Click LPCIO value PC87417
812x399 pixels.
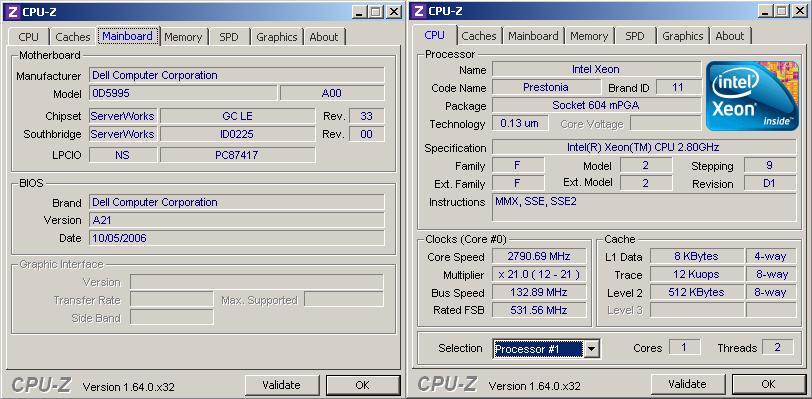238,155
